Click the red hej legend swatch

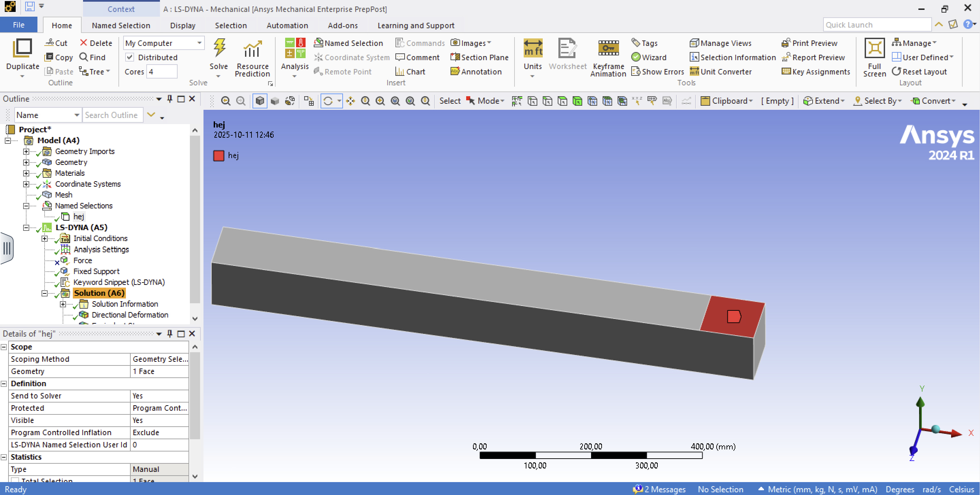coord(219,155)
